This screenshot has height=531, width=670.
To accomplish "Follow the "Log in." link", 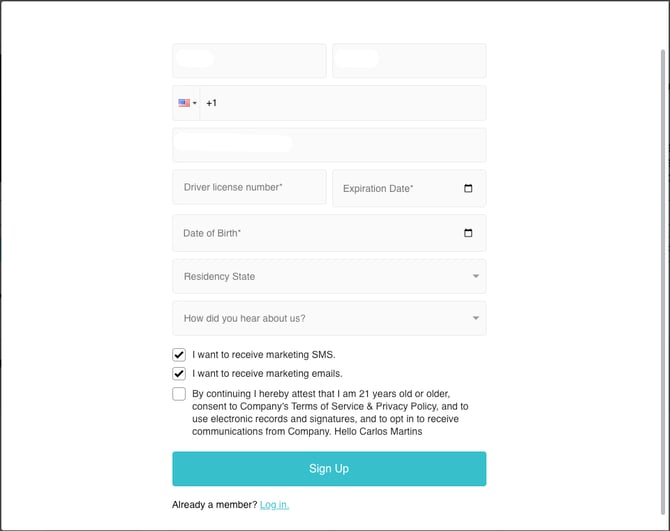I will pos(274,504).
